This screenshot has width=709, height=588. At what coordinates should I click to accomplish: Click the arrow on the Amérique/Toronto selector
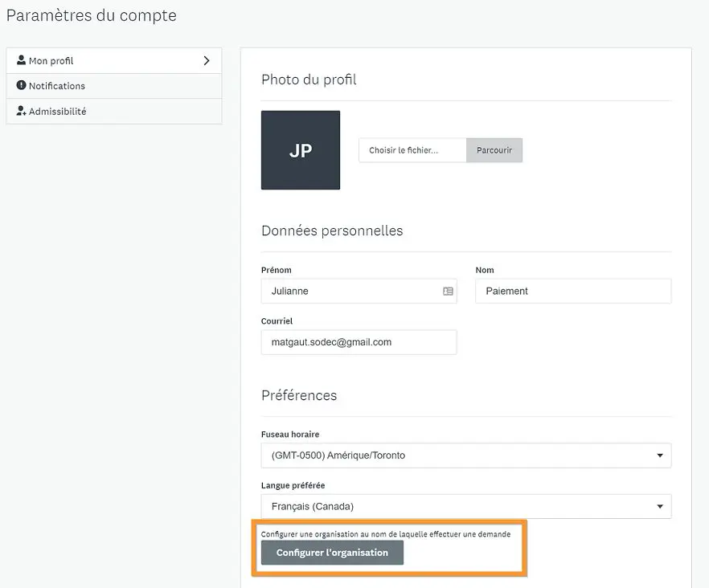click(x=659, y=455)
